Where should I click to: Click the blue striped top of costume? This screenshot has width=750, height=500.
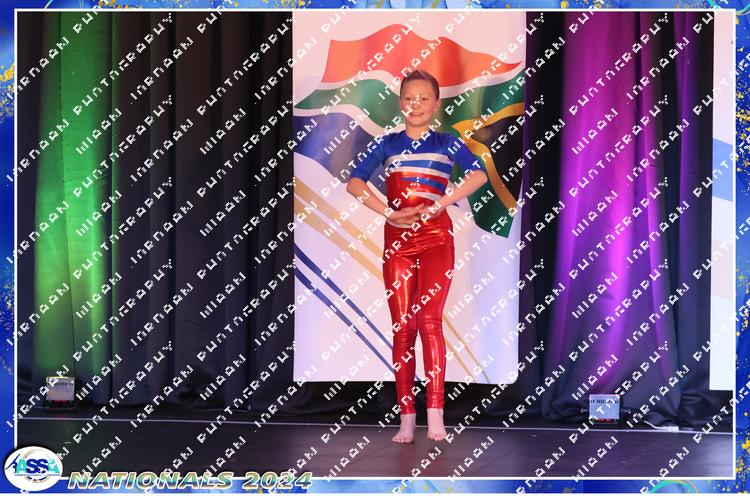tap(418, 158)
